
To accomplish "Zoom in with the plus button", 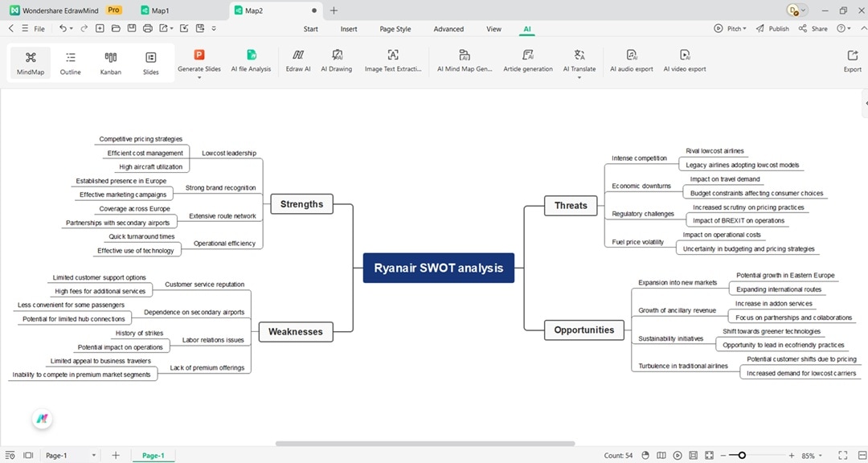I will (x=792, y=455).
